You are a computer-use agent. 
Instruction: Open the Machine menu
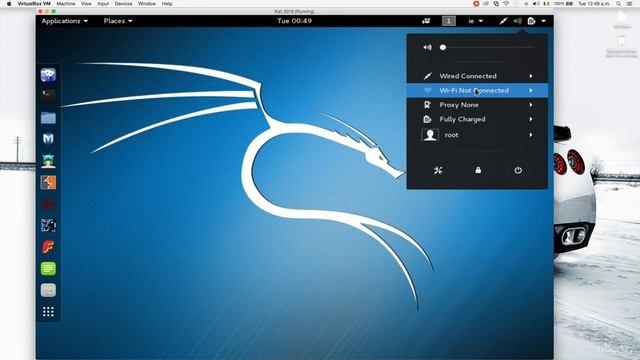[66, 4]
